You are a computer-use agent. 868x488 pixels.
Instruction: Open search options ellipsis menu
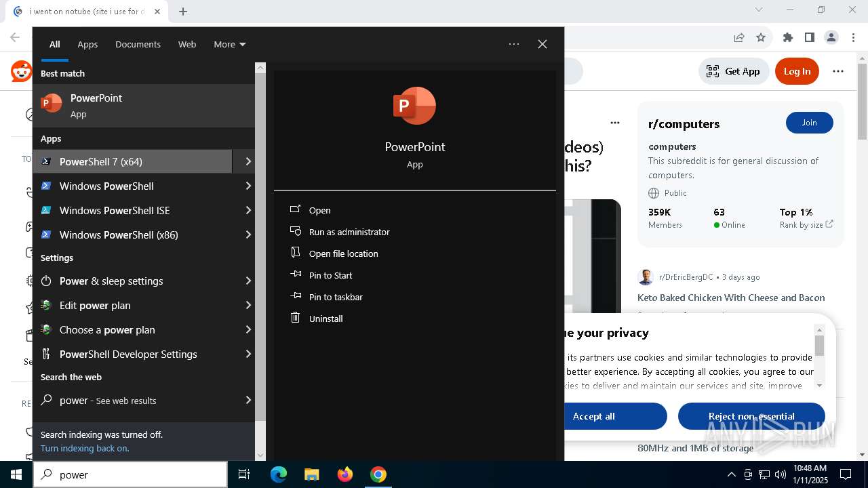514,44
